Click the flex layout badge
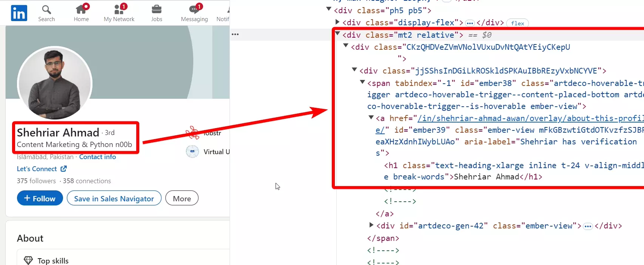This screenshot has width=644, height=265. coord(517,23)
